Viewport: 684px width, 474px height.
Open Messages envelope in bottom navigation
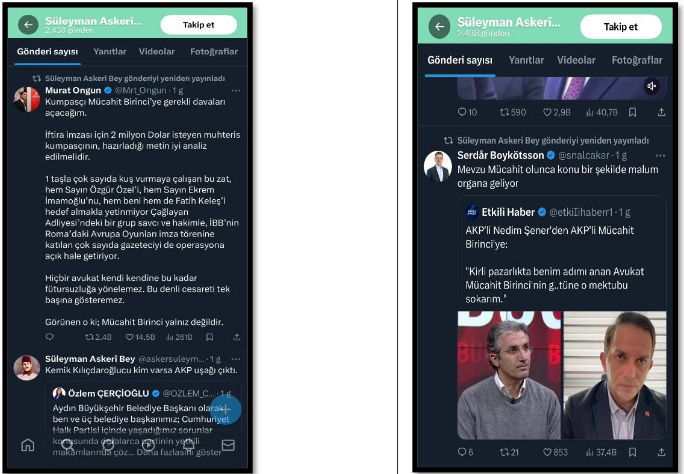[x=228, y=445]
